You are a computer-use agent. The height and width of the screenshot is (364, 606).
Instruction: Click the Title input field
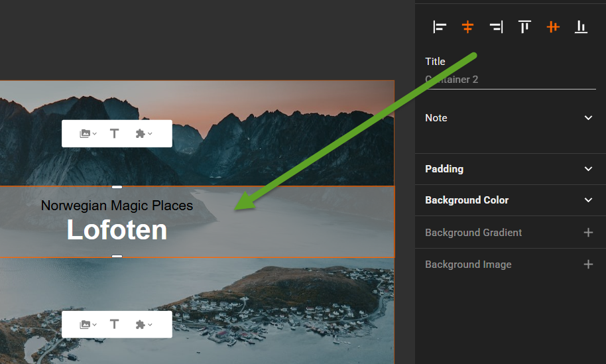coord(509,80)
